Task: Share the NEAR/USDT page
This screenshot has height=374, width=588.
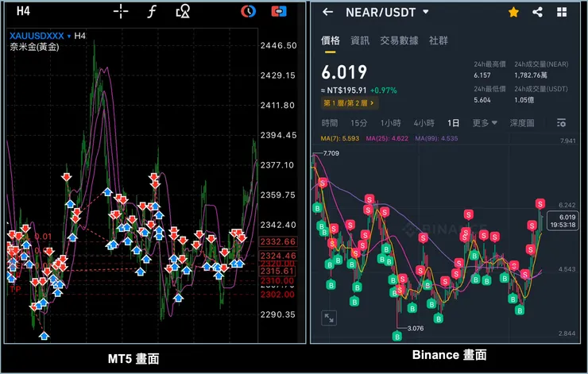Action: coord(537,12)
